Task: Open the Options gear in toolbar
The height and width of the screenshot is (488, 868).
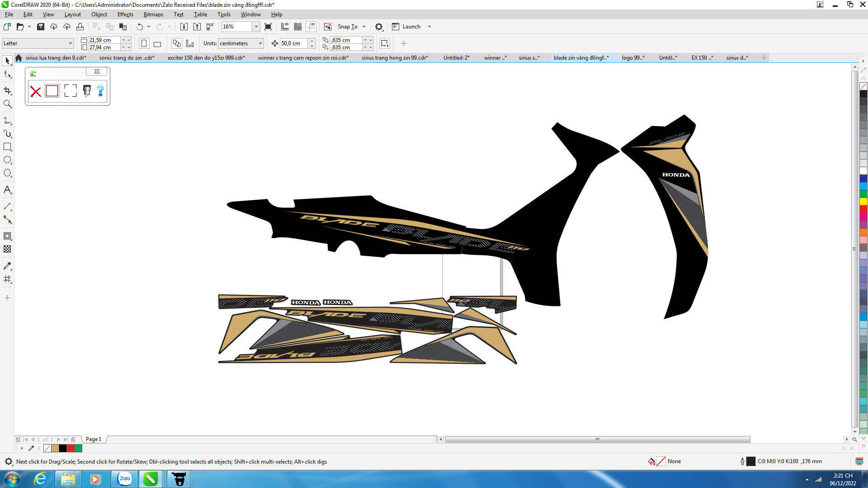Action: tap(379, 27)
